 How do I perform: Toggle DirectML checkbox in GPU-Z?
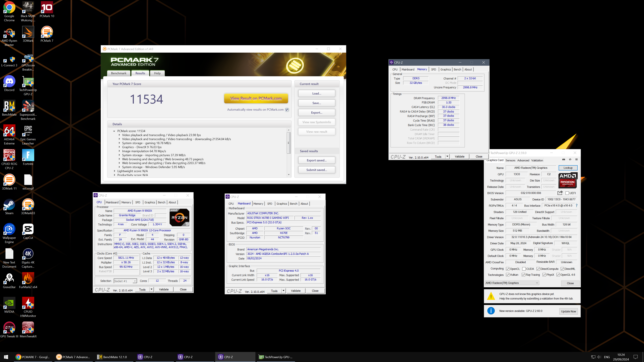click(562, 269)
